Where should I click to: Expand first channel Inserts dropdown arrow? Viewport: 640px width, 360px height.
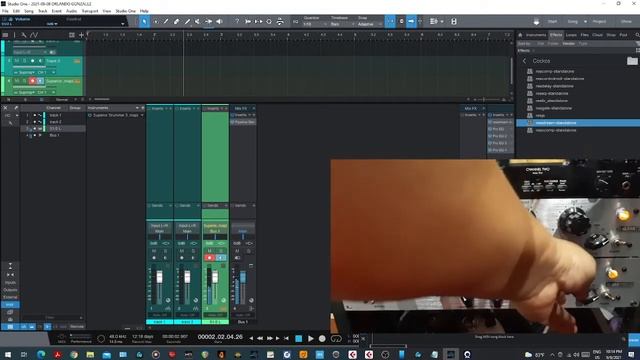[166, 109]
